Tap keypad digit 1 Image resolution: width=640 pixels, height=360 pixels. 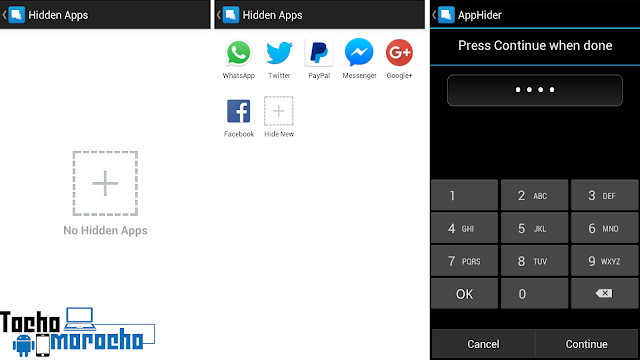point(464,195)
